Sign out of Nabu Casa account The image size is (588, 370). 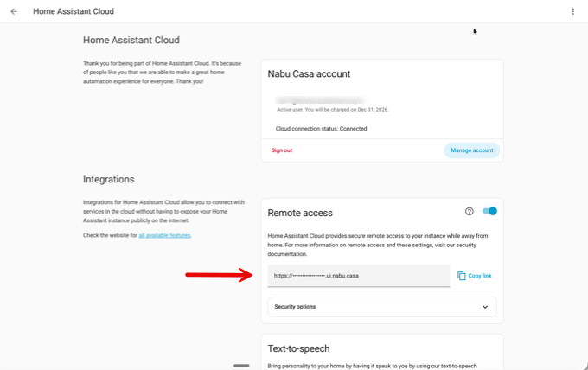282,150
